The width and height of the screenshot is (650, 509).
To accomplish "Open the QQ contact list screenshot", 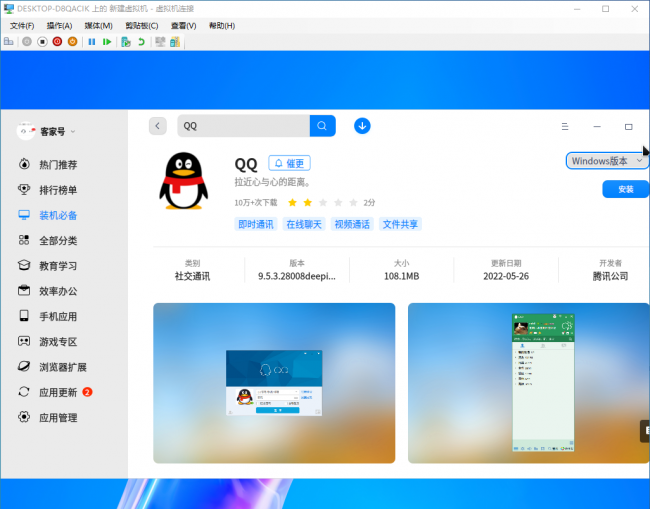I will point(529,383).
